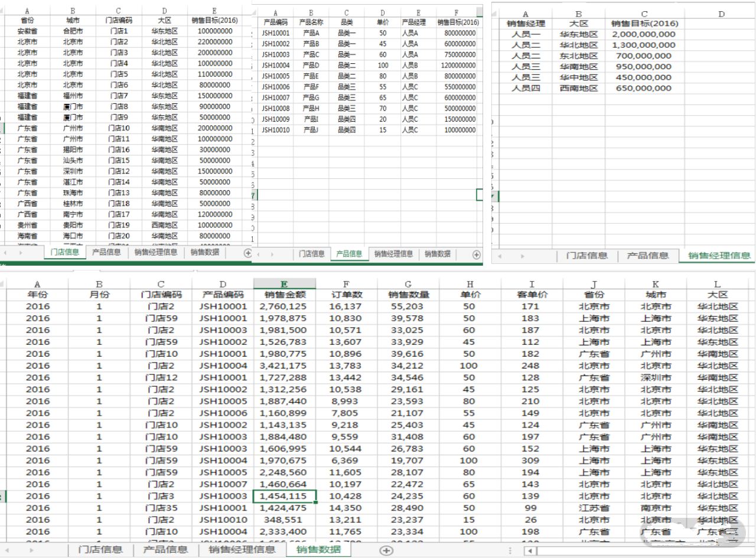Click 产品编码 header in top-middle product sheet

(275, 22)
